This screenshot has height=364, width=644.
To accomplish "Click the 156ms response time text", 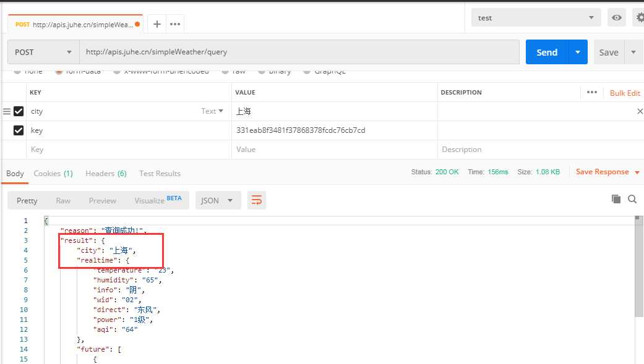I will (498, 172).
